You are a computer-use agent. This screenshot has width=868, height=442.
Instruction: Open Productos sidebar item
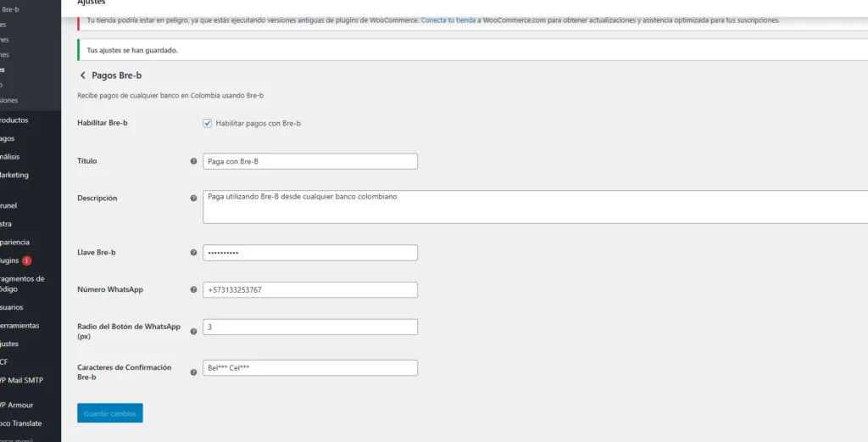click(x=14, y=120)
